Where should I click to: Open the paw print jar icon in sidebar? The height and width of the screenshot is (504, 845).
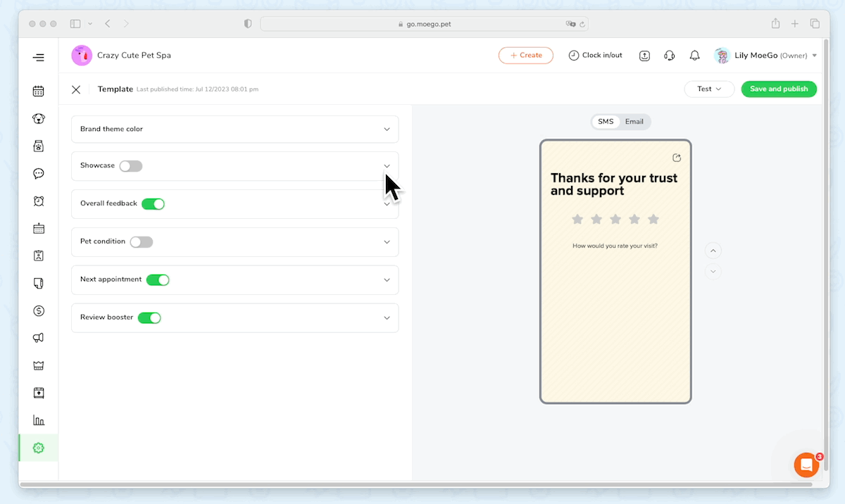click(39, 146)
